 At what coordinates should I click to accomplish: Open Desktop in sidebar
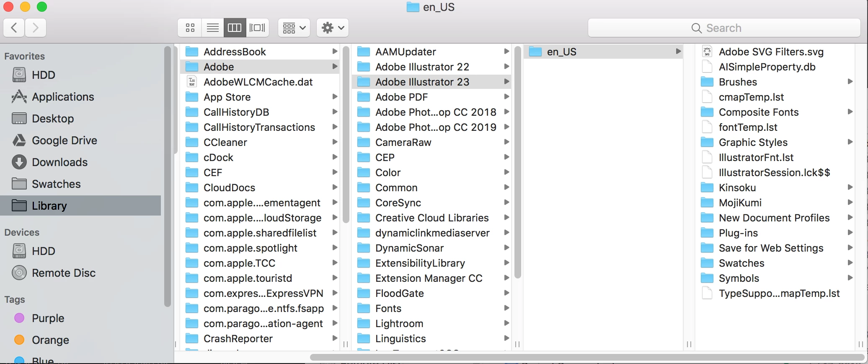[80, 119]
